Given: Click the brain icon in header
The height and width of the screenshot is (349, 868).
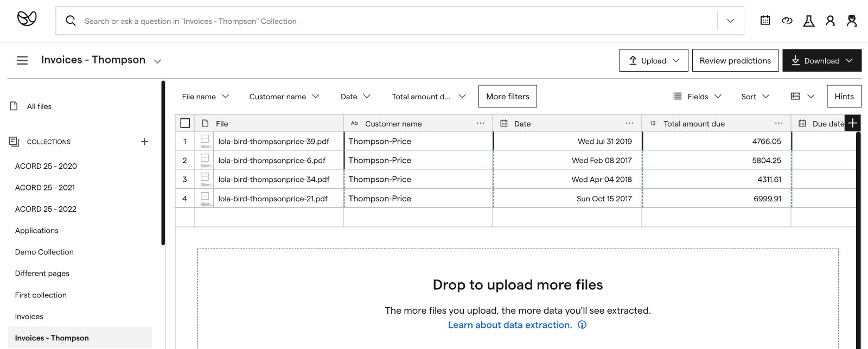Looking at the screenshot, I should click(787, 21).
